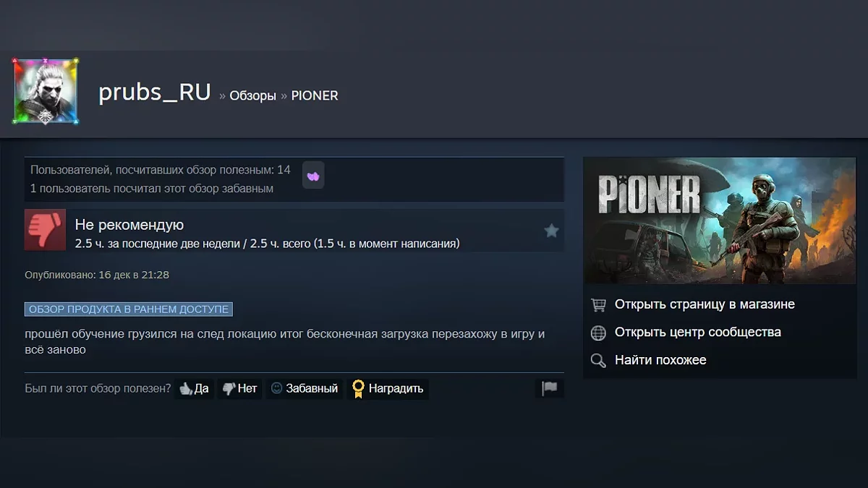Click the star icon beside review hours
Image resolution: width=868 pixels, height=488 pixels.
(551, 231)
